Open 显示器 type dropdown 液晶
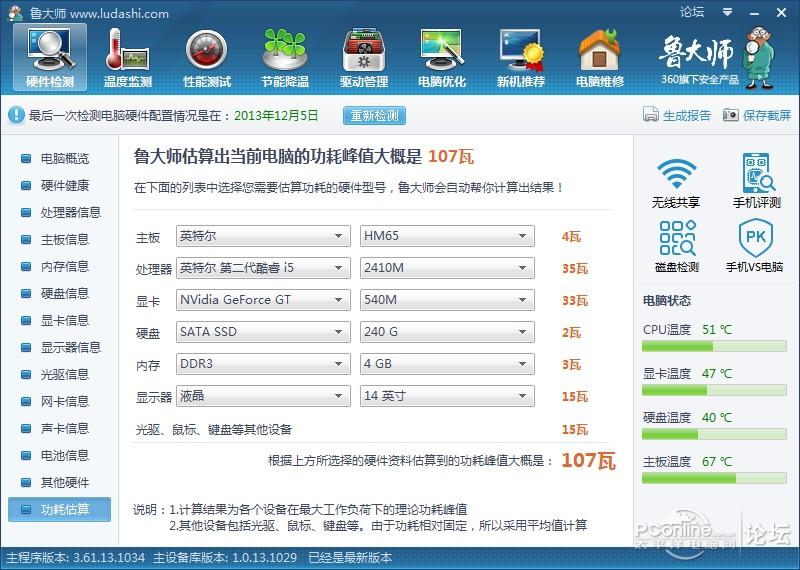The image size is (800, 570). click(x=263, y=396)
